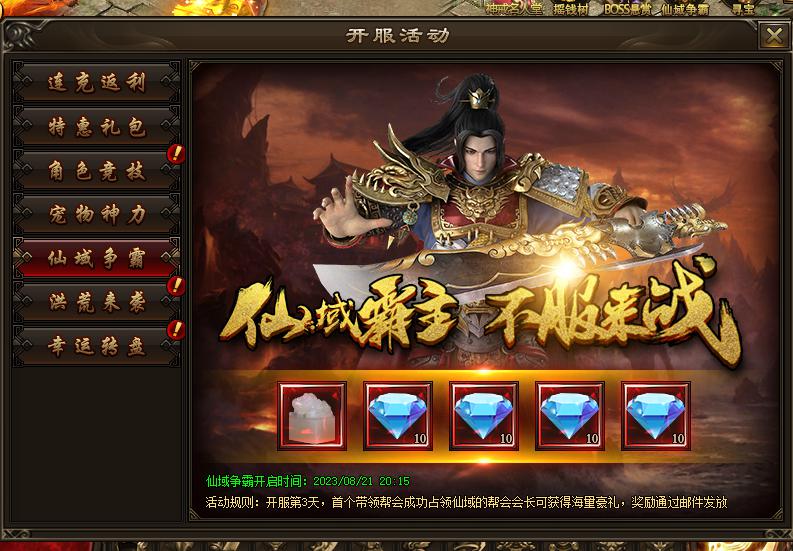Click the red alert badge on 幸运转盘

(176, 330)
